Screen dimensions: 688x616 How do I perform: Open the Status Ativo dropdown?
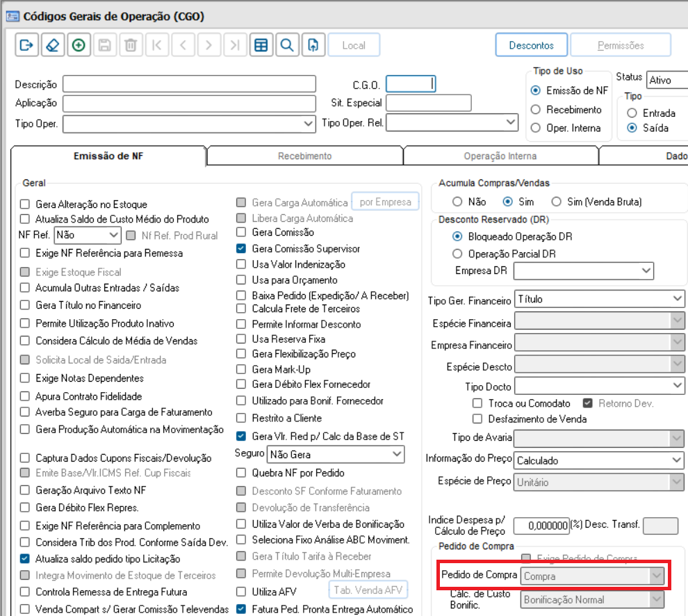click(x=667, y=80)
